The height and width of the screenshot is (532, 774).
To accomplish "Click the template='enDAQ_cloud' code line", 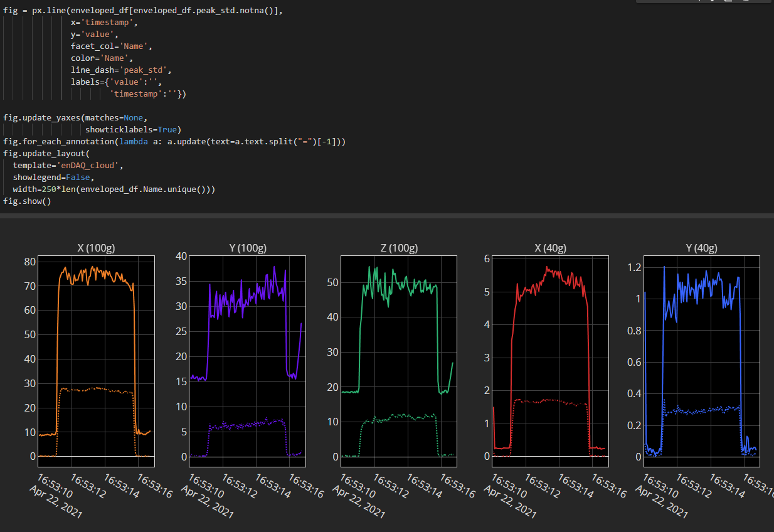I will coord(69,166).
